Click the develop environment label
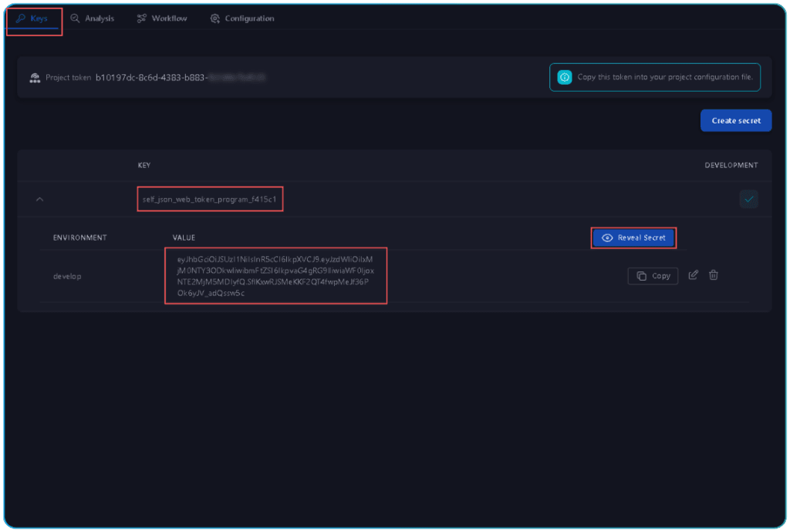Image resolution: width=790 pixels, height=532 pixels. (67, 277)
